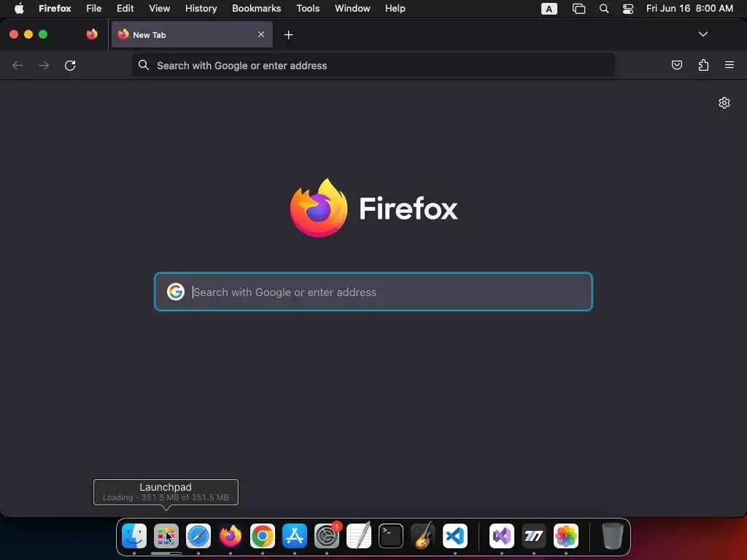The width and height of the screenshot is (747, 560).
Task: Close the New Tab tab
Action: [261, 34]
